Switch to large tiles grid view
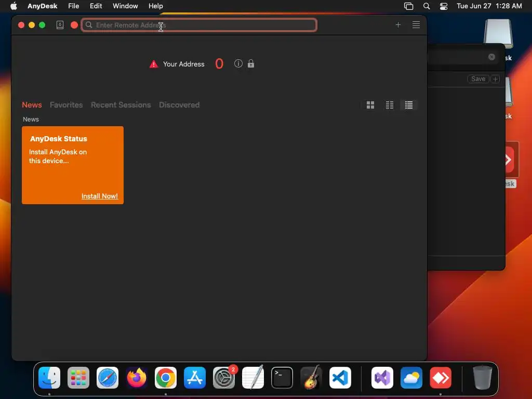This screenshot has height=399, width=532. click(370, 105)
